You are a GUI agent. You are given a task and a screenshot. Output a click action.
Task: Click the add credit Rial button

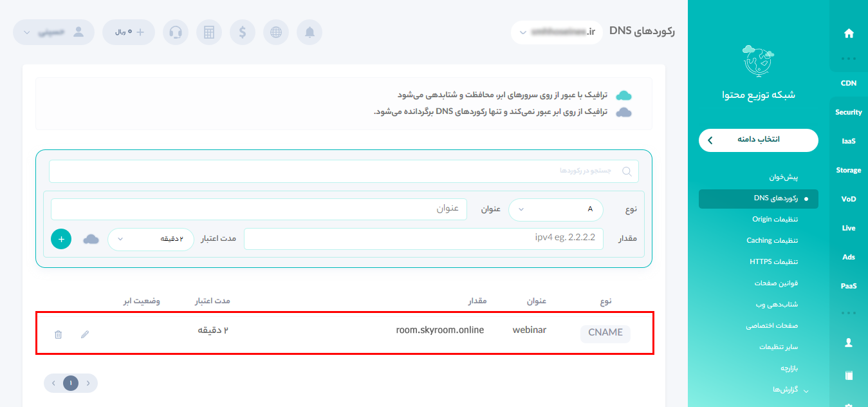129,32
